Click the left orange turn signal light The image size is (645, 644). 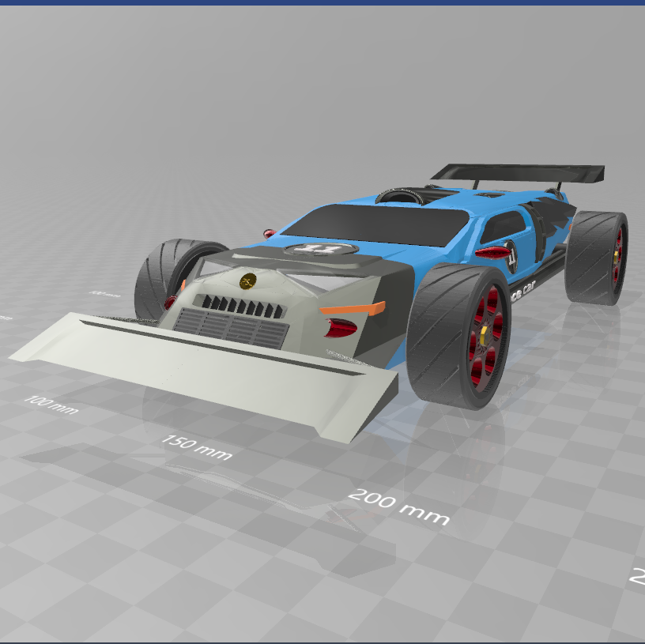pos(348,308)
